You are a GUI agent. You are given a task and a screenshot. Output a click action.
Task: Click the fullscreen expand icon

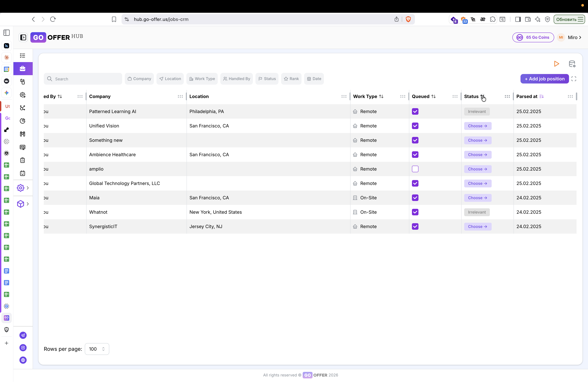pyautogui.click(x=574, y=79)
